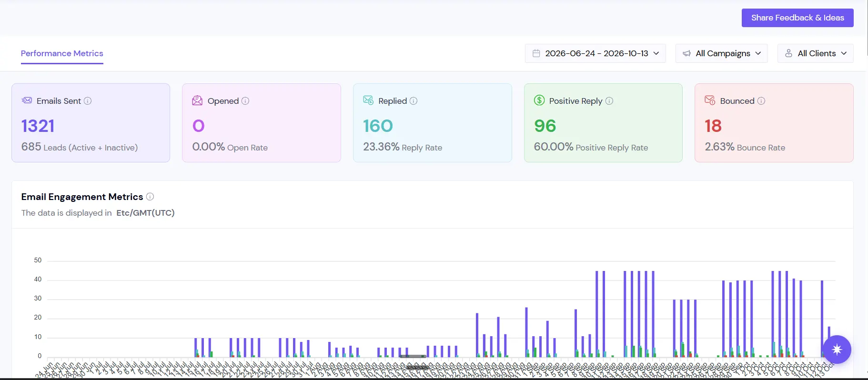Open info icon beside Email Engagement Metrics
This screenshot has width=868, height=380.
pyautogui.click(x=150, y=197)
